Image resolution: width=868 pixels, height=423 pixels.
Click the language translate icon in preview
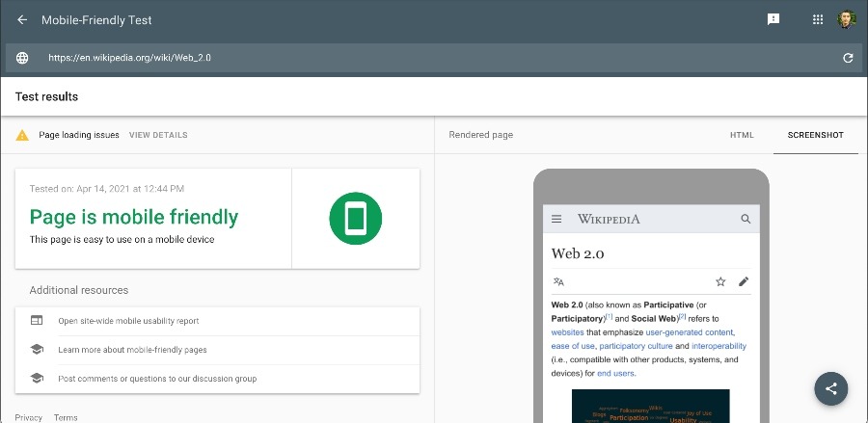click(x=558, y=282)
